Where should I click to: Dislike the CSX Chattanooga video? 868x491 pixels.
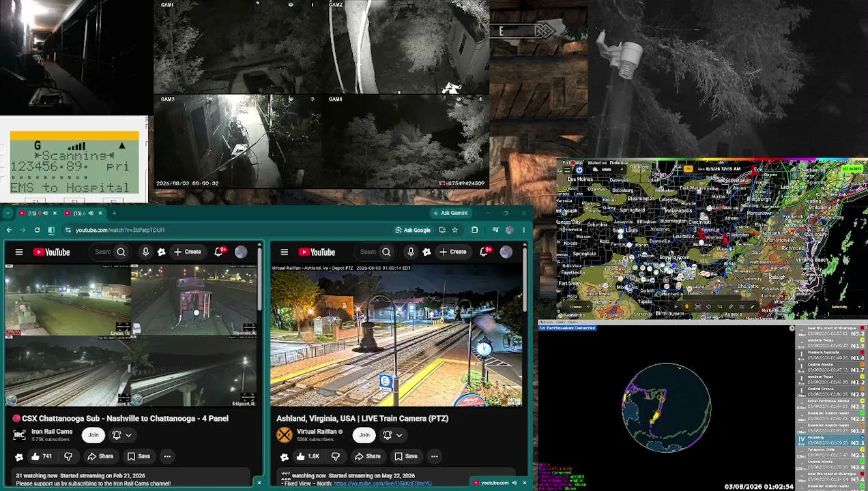68,456
